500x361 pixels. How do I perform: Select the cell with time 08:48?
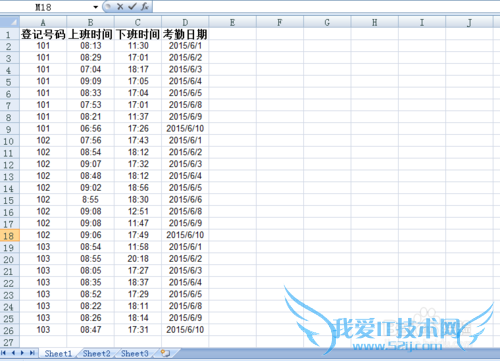pyautogui.click(x=90, y=176)
